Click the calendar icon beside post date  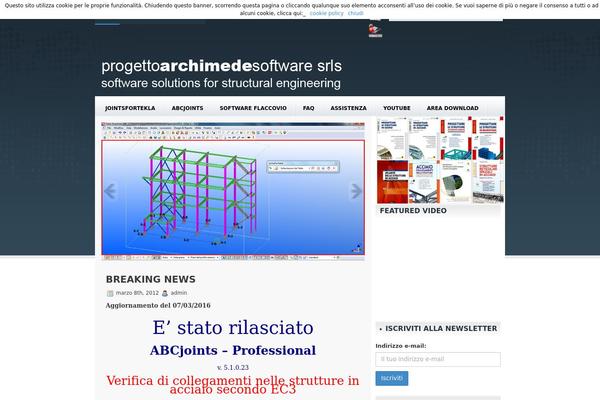point(110,293)
